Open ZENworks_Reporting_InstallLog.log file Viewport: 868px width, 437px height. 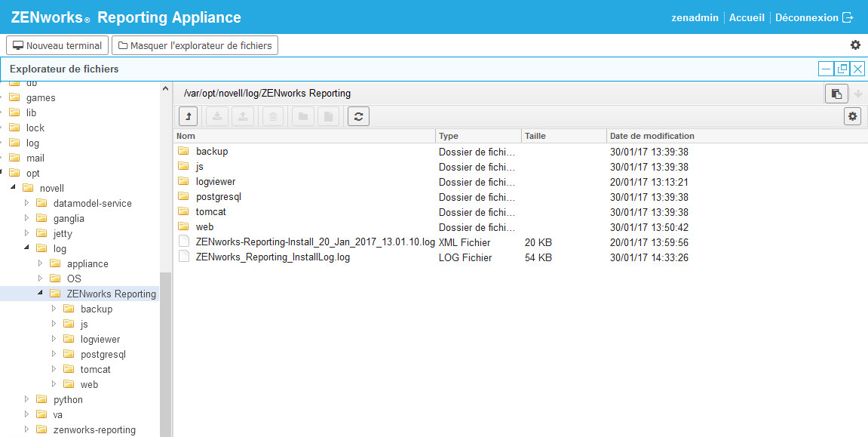click(272, 257)
